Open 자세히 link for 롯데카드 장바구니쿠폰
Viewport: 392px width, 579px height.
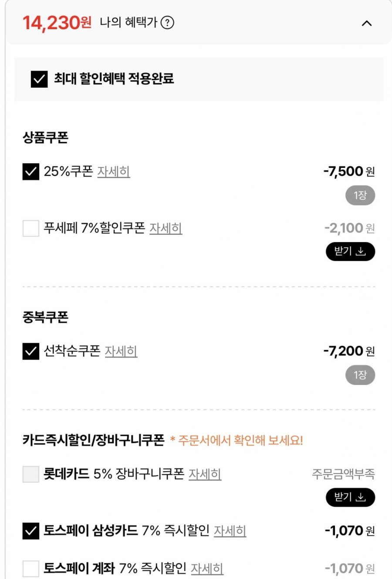click(x=205, y=474)
